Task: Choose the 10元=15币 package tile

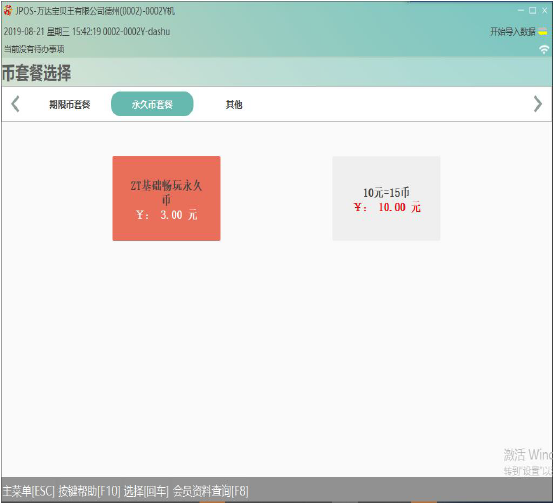Action: 386,199
